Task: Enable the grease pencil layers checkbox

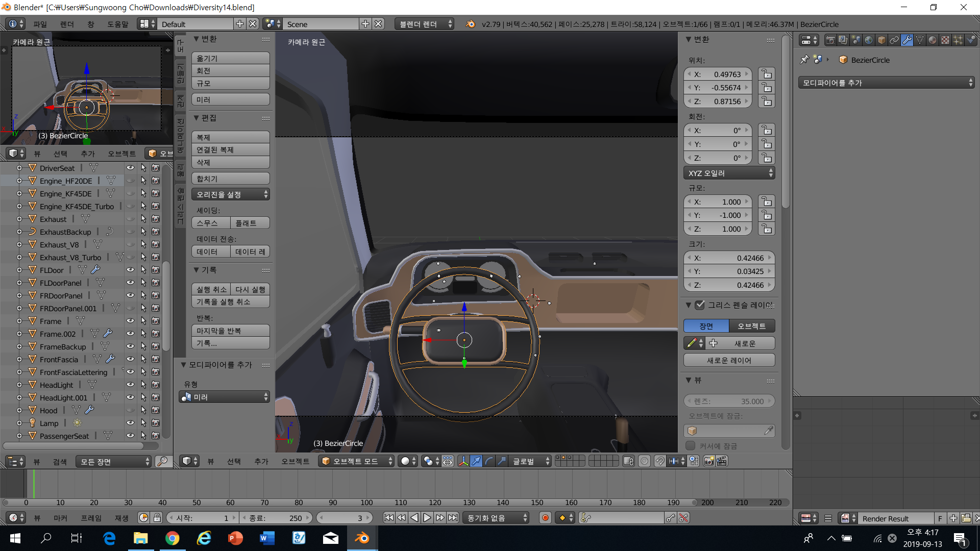Action: point(700,305)
